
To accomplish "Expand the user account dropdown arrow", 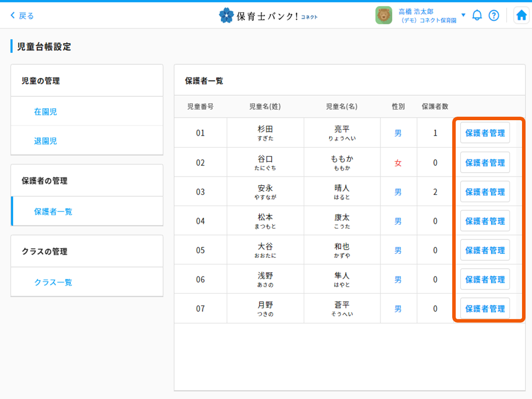I will coord(463,15).
